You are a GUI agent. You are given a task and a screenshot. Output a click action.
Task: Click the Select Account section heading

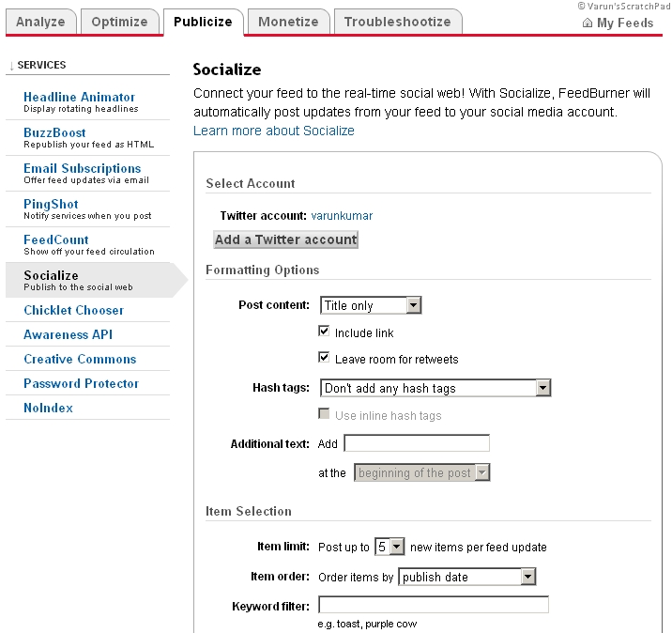(251, 183)
